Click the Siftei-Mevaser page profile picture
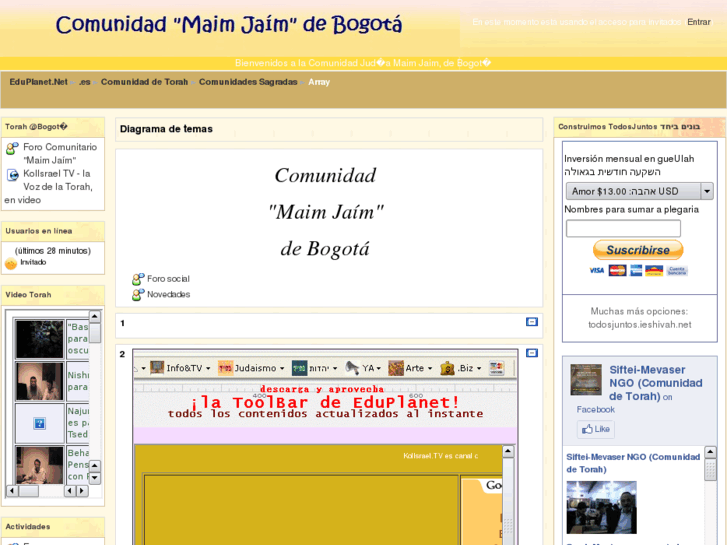Viewport: 727px width, 545px height. coord(585,380)
